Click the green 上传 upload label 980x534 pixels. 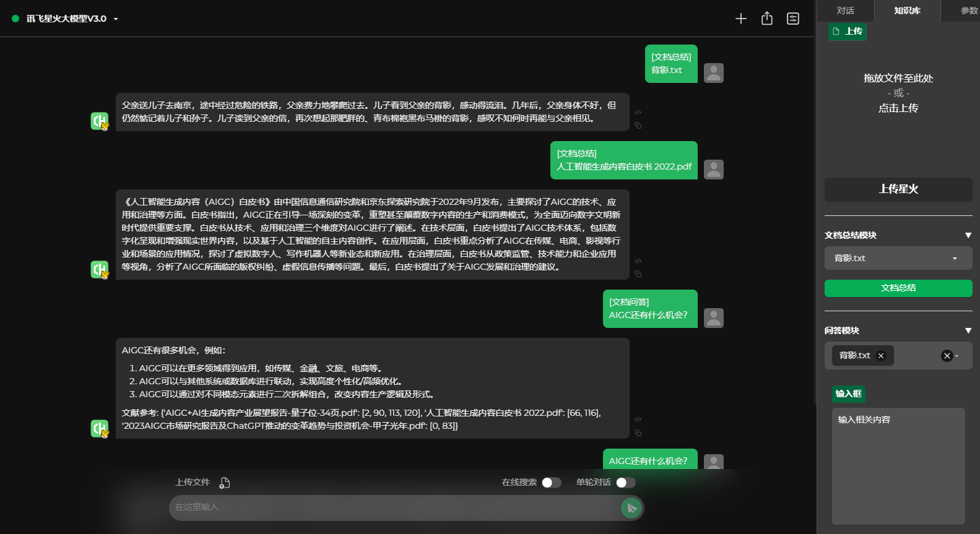click(x=848, y=31)
